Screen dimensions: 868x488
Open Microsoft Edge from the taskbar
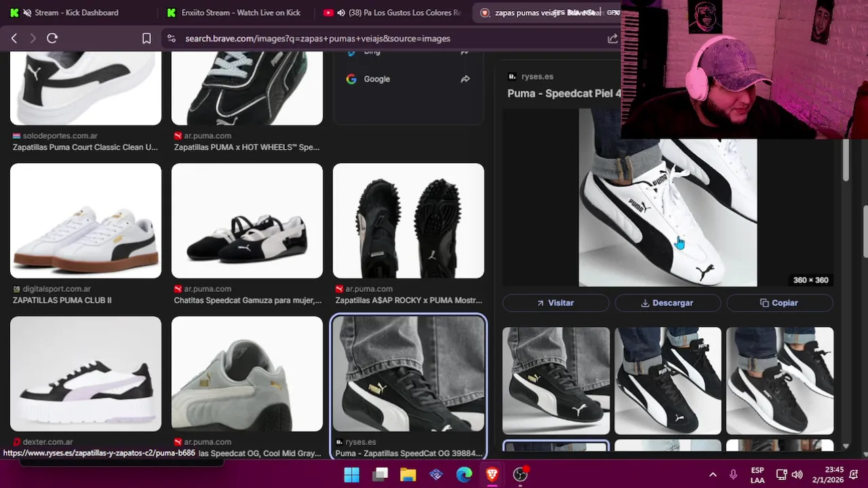(464, 474)
